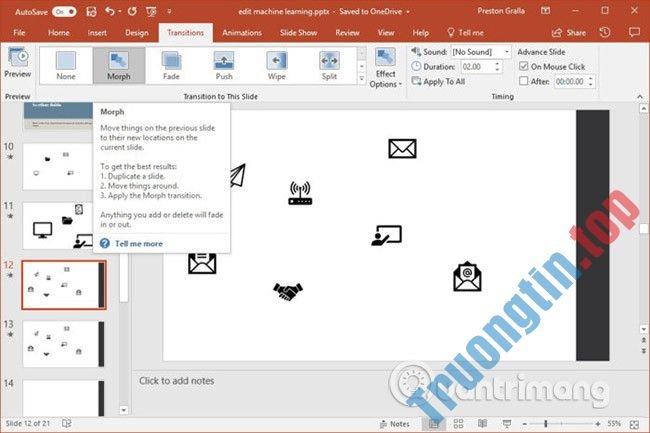Click Tell me more link in tooltip
The image size is (650, 433).
pyautogui.click(x=139, y=244)
